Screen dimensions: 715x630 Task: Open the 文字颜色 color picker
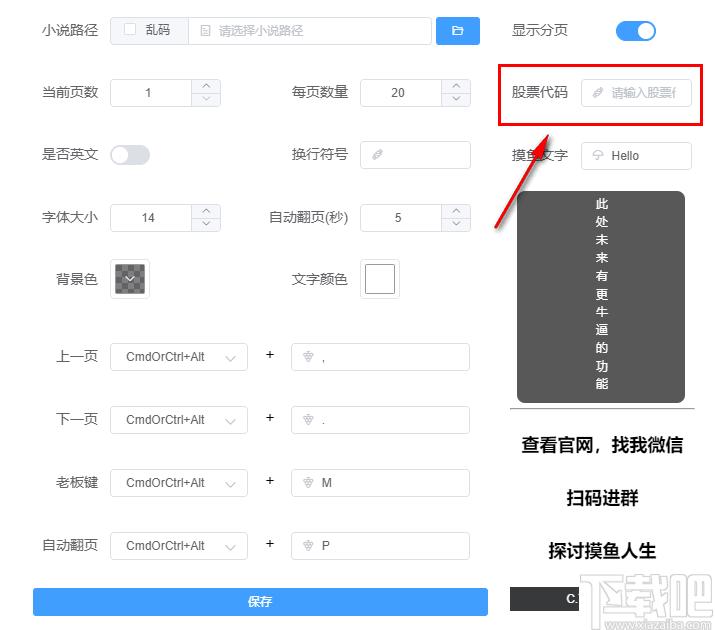[x=380, y=279]
